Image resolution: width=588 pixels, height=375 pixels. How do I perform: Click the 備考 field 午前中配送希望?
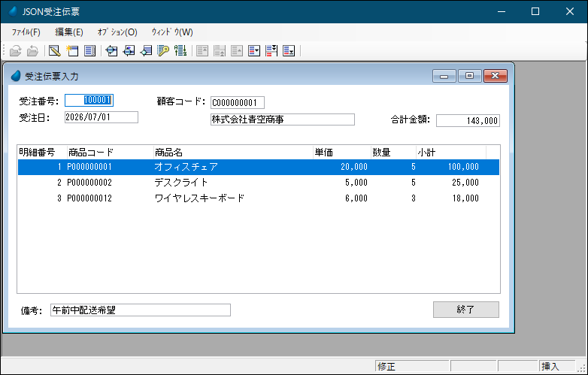[141, 310]
